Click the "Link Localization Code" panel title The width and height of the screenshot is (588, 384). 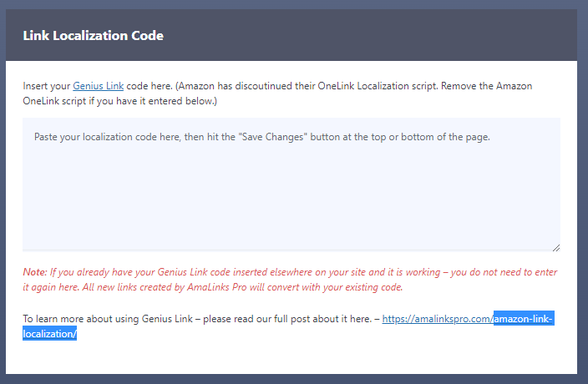tap(93, 36)
